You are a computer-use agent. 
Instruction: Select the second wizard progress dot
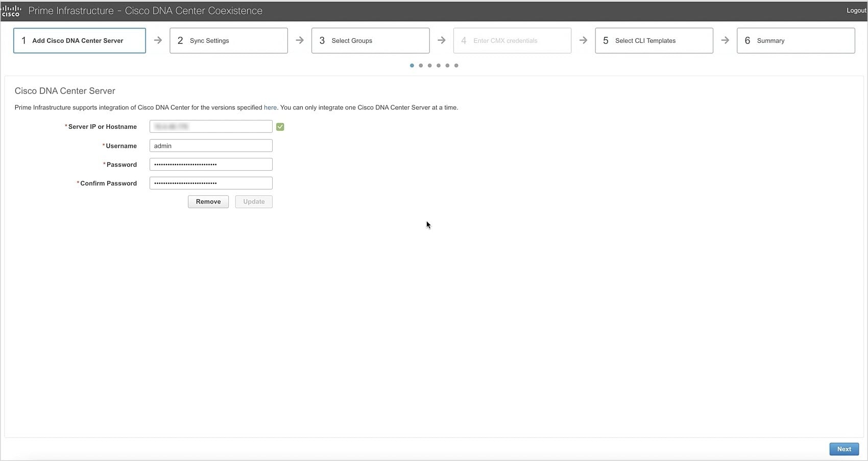point(421,65)
